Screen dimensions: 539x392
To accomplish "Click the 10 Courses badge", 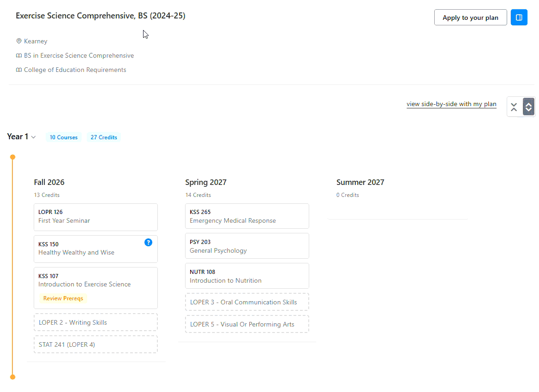I will point(64,137).
